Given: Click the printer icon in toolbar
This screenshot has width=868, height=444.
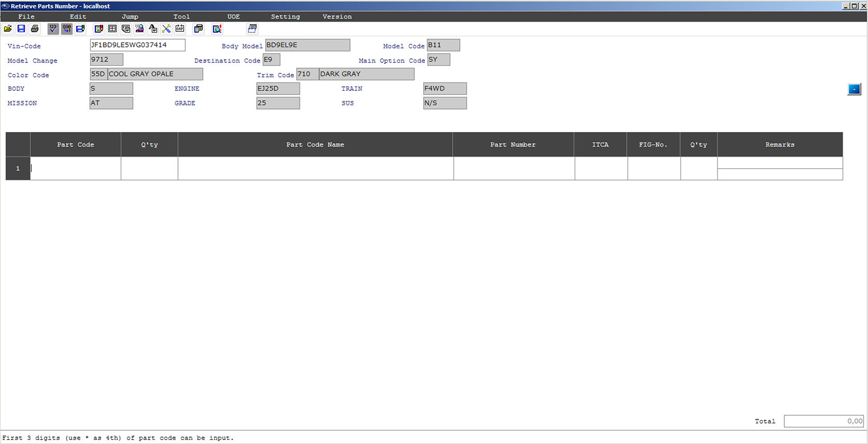Looking at the screenshot, I should [x=35, y=29].
